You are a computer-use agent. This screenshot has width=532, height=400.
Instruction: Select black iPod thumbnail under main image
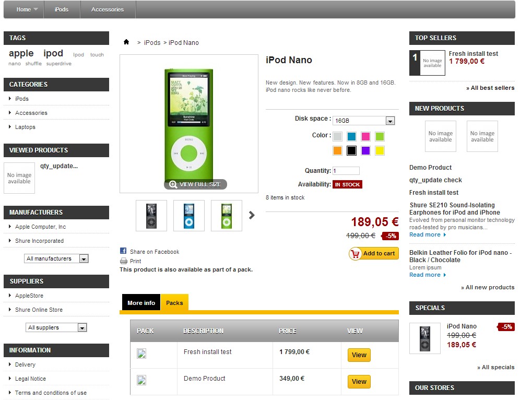click(x=151, y=216)
